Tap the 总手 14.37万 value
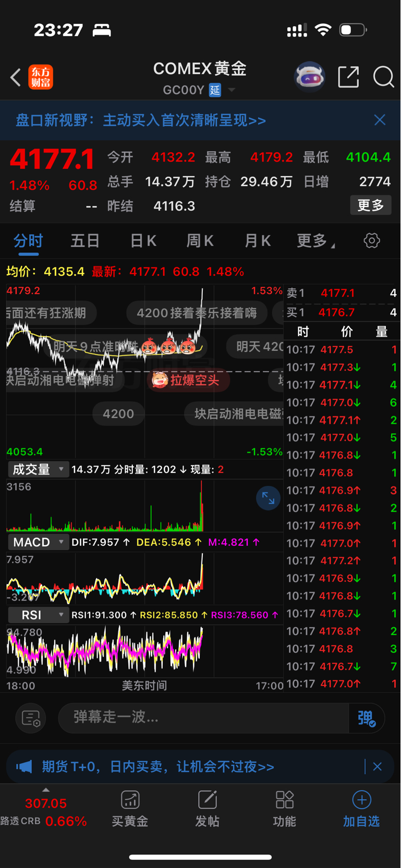The image size is (401, 868). (170, 181)
